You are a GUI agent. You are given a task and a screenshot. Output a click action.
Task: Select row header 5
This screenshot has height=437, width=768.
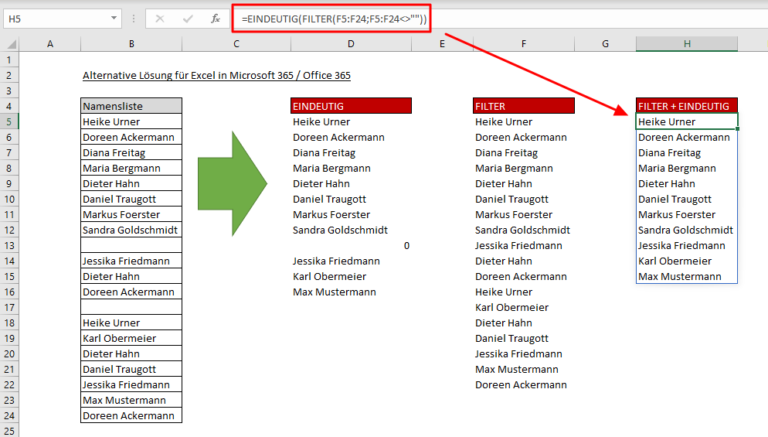11,121
